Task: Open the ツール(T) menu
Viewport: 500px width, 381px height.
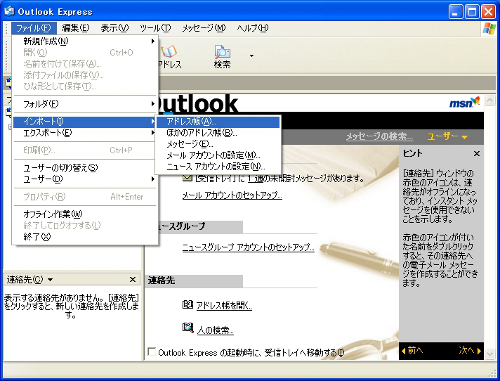Action: coord(155,28)
